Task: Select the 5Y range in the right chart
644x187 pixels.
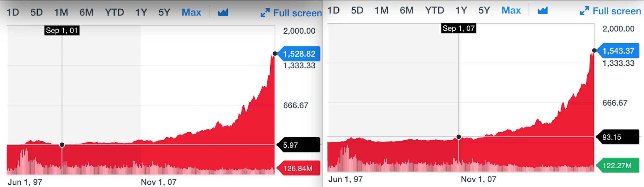Action: click(x=484, y=11)
